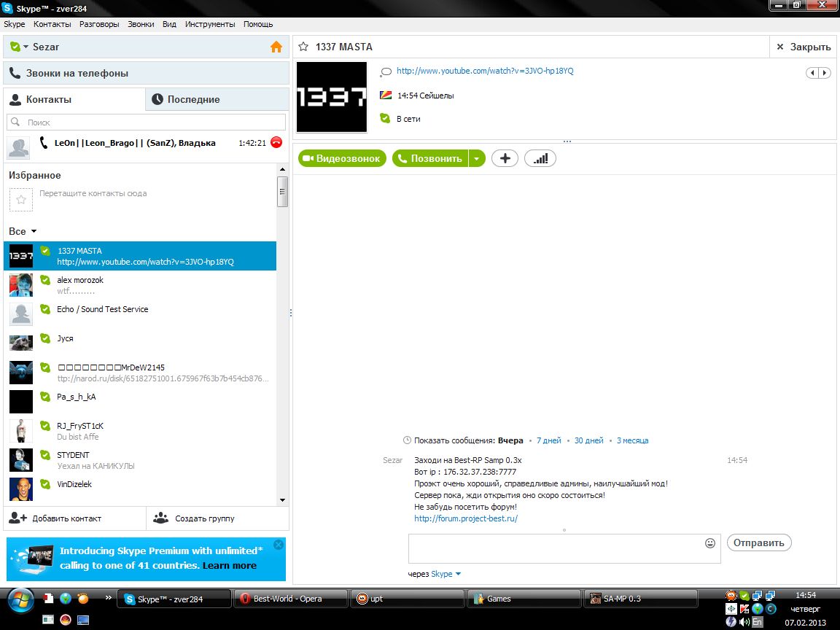The height and width of the screenshot is (630, 840).
Task: Open the YouTube mood link in conversation header
Action: point(485,71)
